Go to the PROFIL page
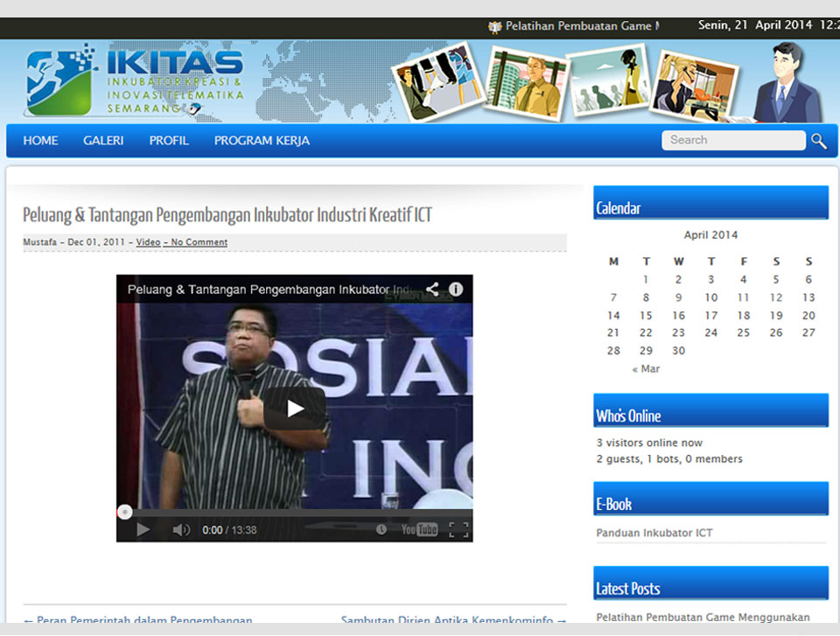The width and height of the screenshot is (840, 636). tap(169, 141)
